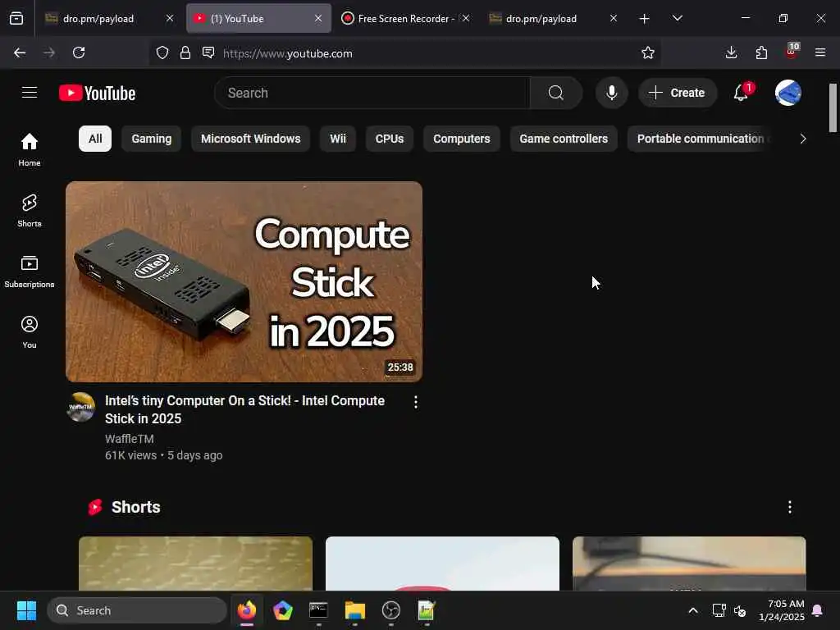Open the account avatar menu
The width and height of the screenshot is (840, 630).
(x=787, y=93)
